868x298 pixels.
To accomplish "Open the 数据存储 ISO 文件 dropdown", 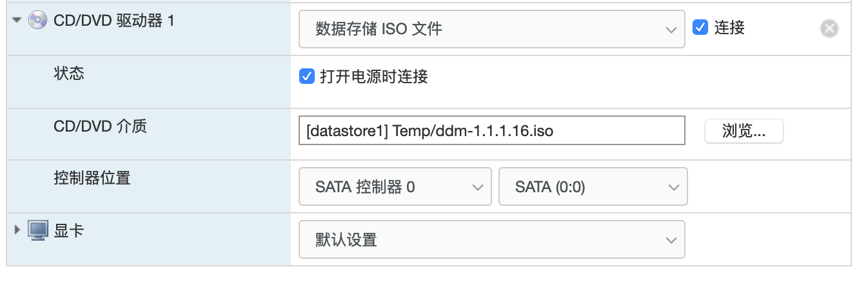I will [491, 28].
